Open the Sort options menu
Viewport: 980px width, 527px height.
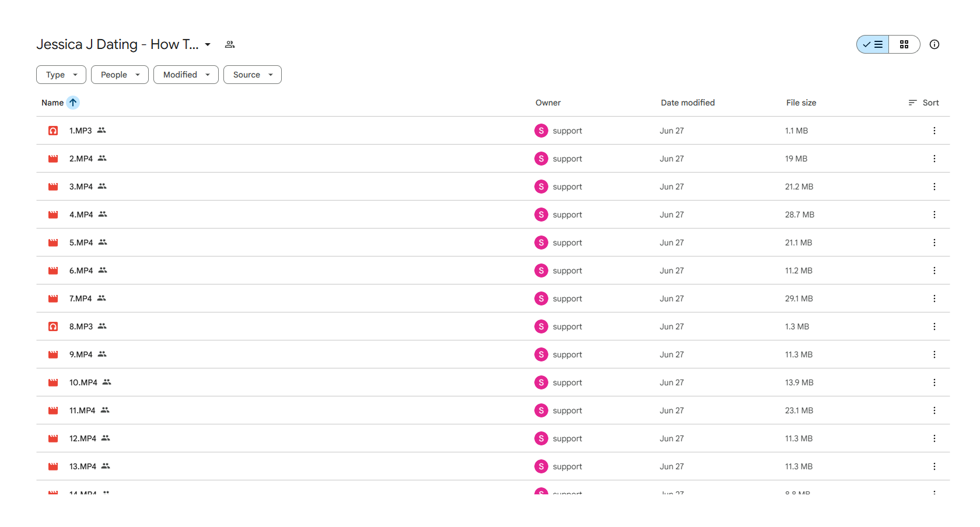[x=923, y=103]
